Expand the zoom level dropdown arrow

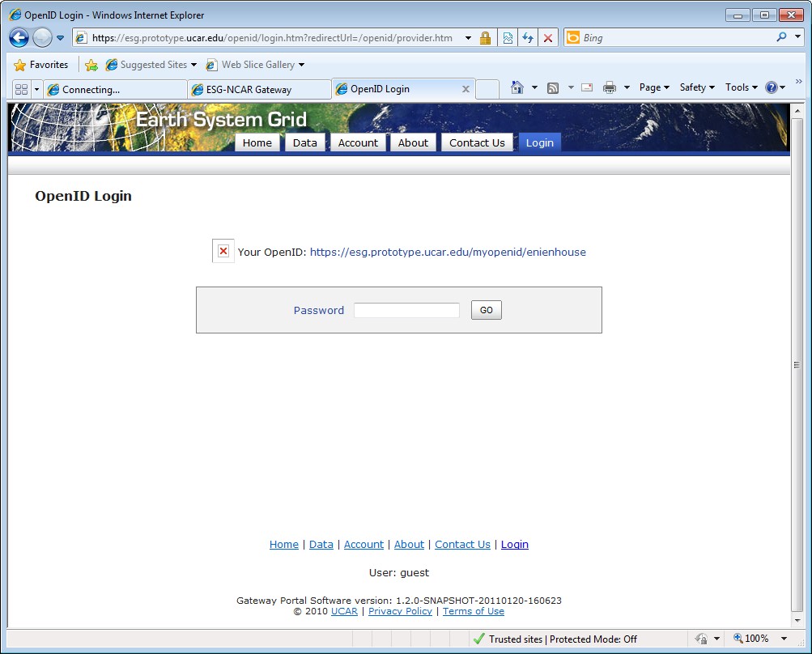click(x=784, y=639)
